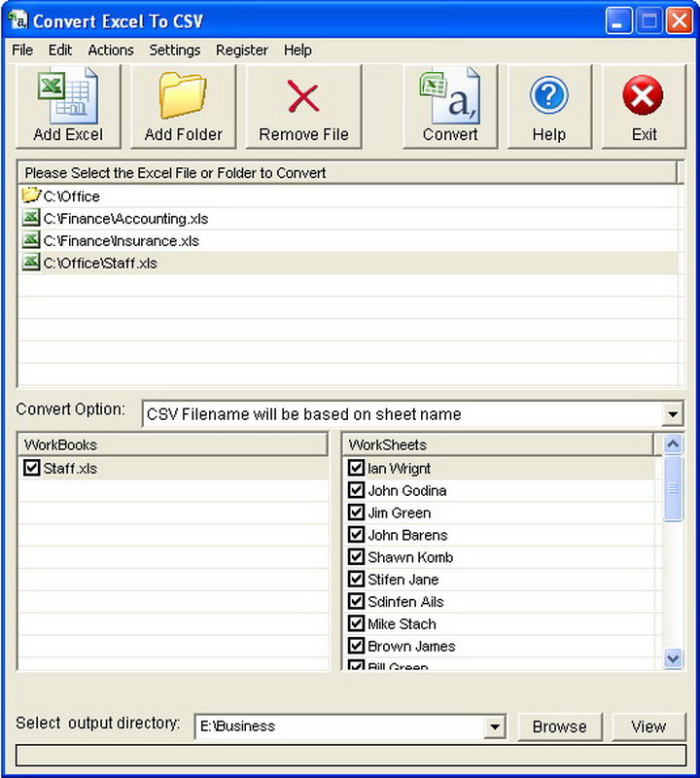Select the Ian Wrignt worksheet name
The height and width of the screenshot is (778, 700).
click(399, 469)
